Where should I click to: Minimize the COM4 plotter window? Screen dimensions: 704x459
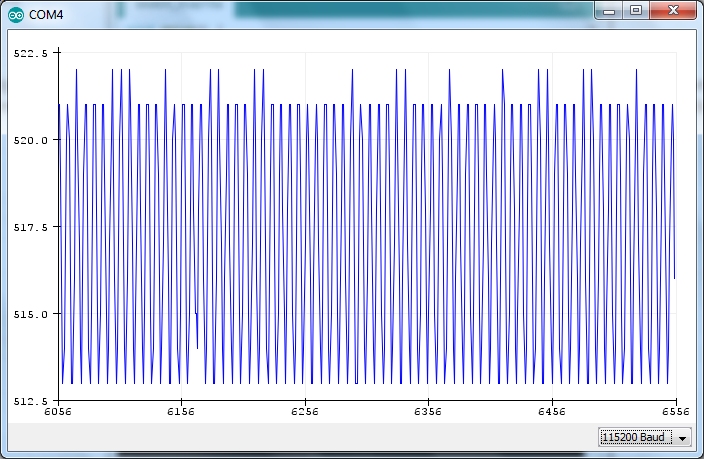point(610,10)
